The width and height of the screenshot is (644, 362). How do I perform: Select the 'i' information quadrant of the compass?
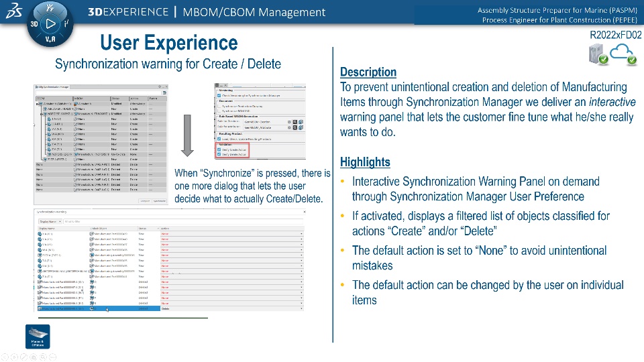[x=66, y=24]
